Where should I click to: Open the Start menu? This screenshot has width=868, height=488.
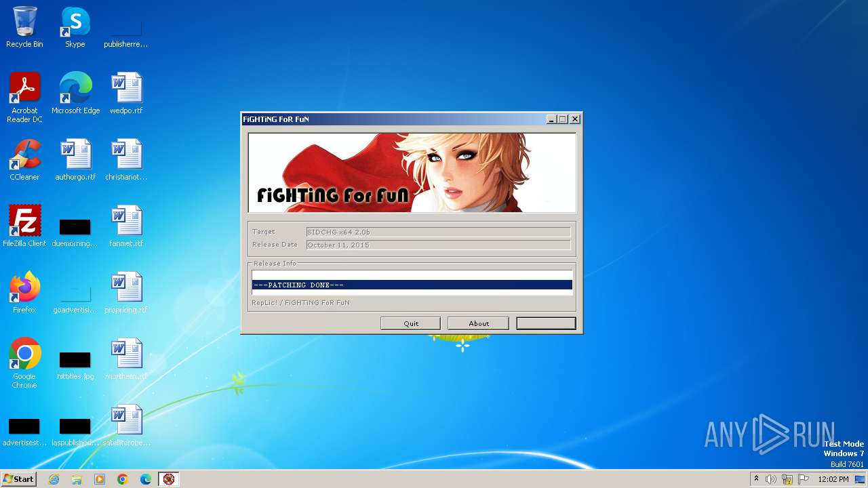[18, 479]
